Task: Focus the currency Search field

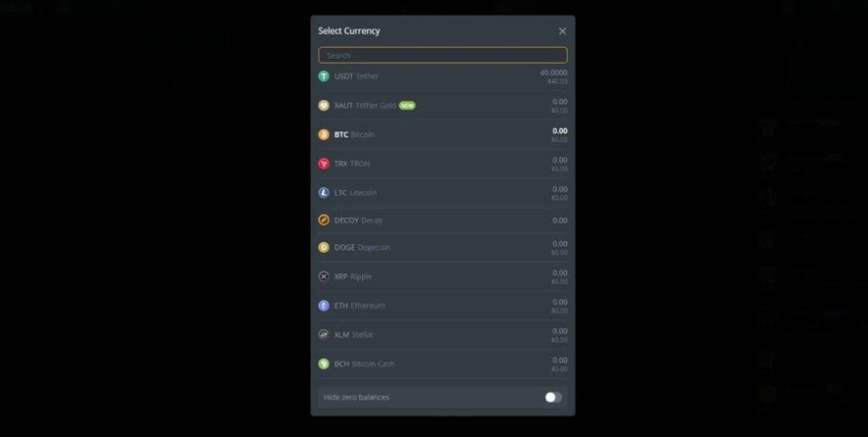Action: [x=442, y=55]
